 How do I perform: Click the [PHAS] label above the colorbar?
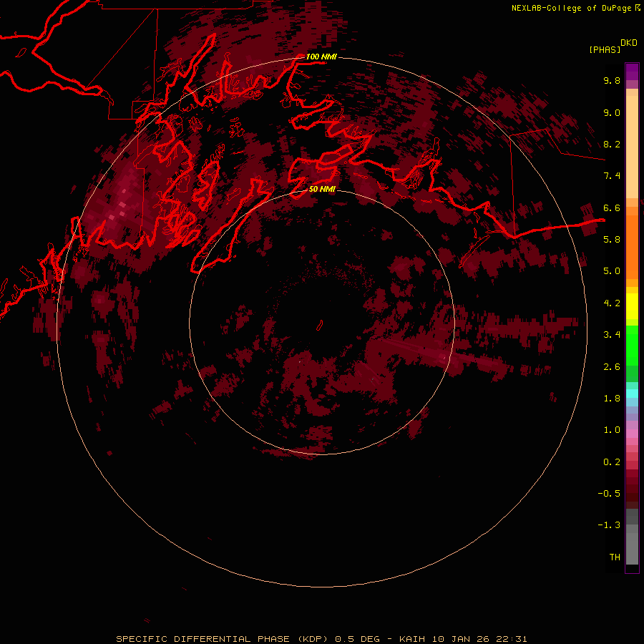pos(605,49)
